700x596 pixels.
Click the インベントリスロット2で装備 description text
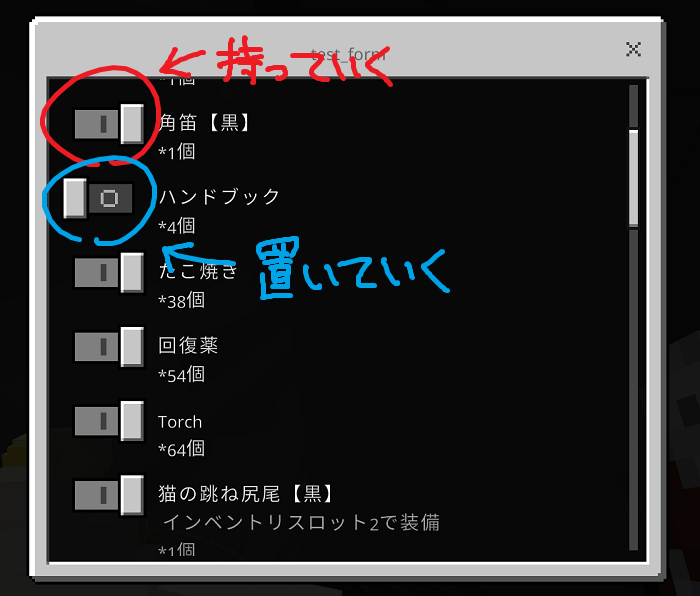(x=301, y=522)
